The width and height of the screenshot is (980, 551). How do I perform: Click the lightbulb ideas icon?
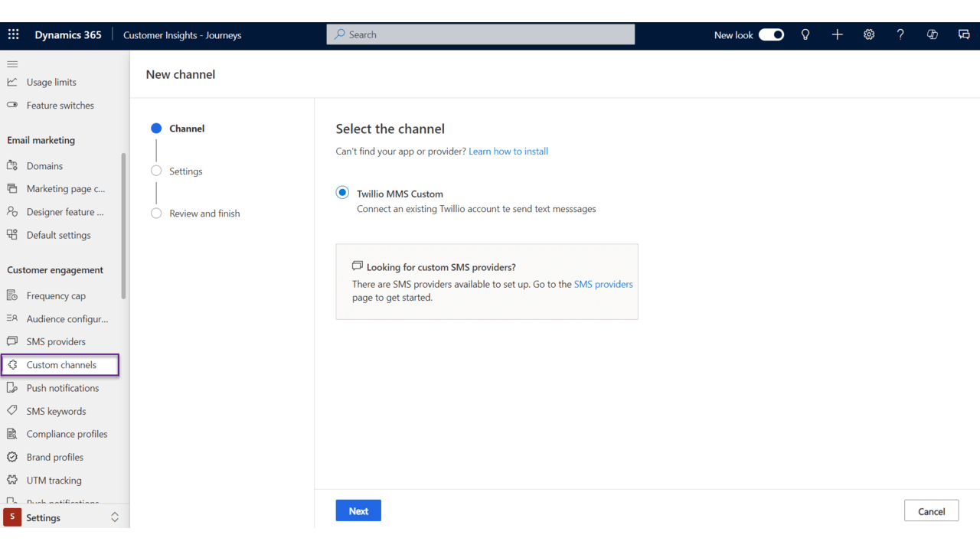[x=805, y=34]
